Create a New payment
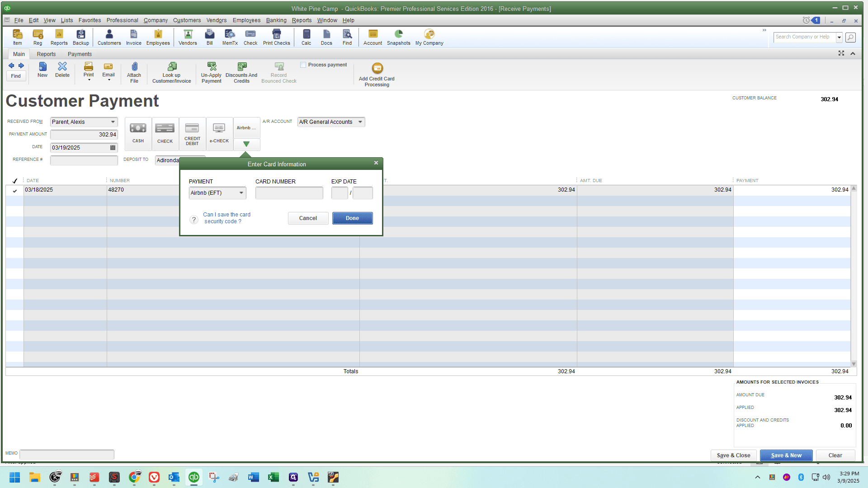 click(42, 70)
